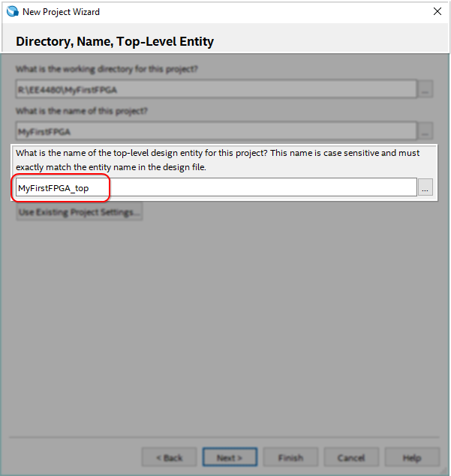Proceed with the Next button
The width and height of the screenshot is (451, 476).
point(230,457)
